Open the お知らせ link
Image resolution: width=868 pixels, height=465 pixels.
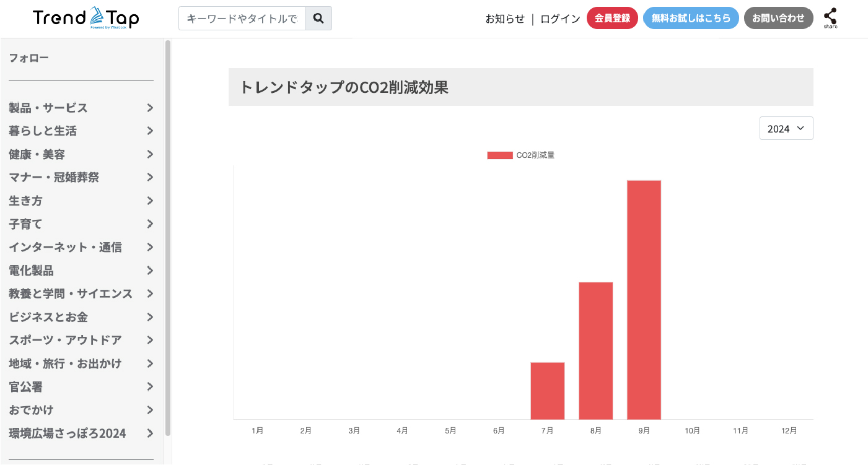[505, 19]
